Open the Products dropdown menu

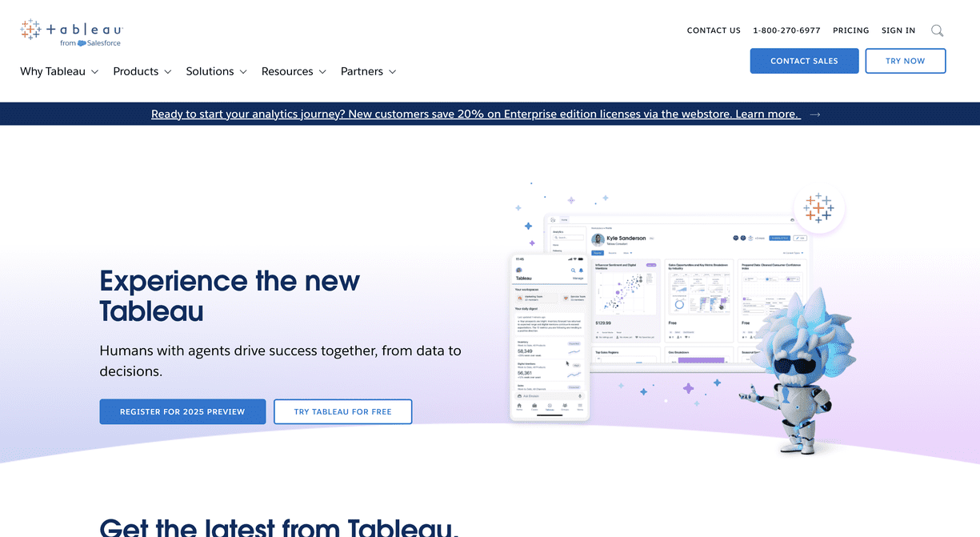coord(142,71)
